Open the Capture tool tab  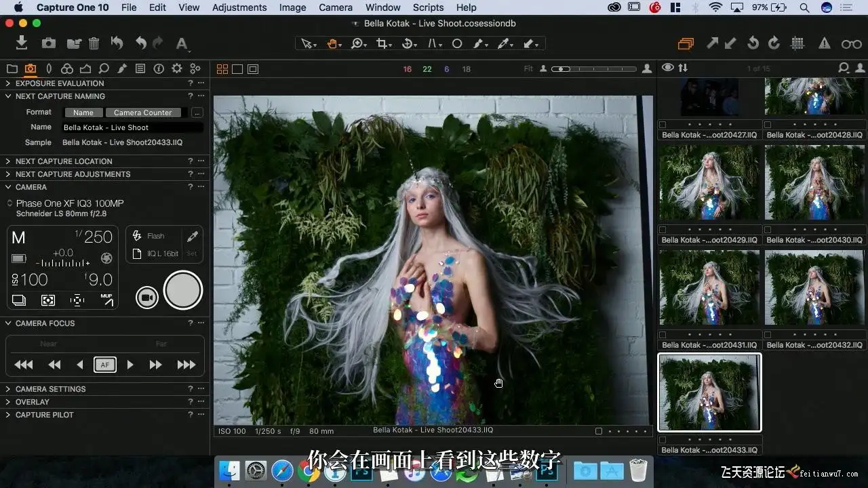[31, 68]
